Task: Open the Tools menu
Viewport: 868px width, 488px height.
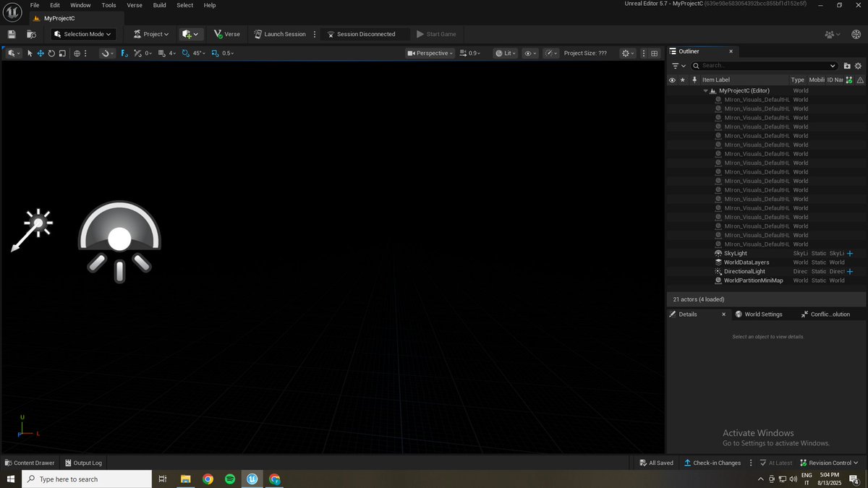Action: pyautogui.click(x=109, y=5)
